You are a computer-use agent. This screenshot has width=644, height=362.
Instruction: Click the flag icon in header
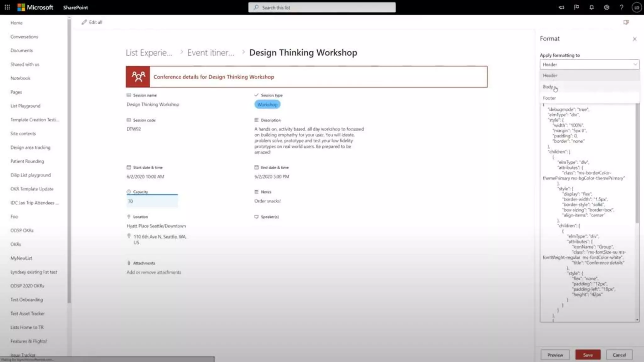click(576, 7)
